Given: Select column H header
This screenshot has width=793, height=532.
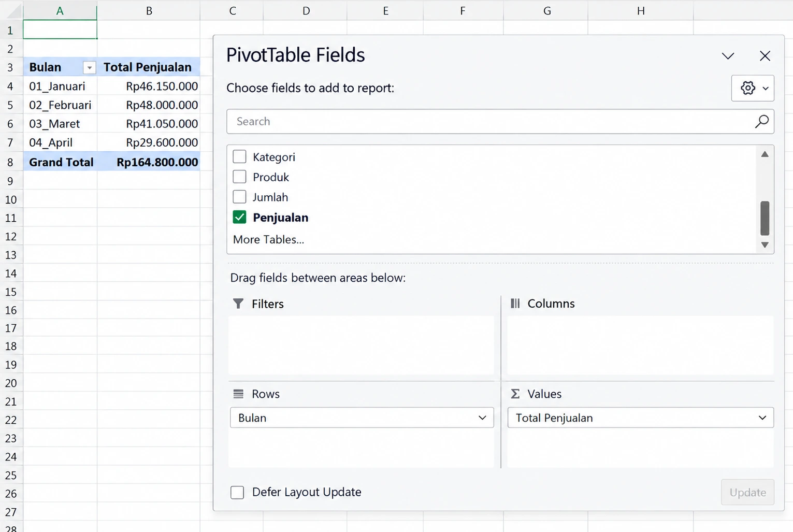Looking at the screenshot, I should [x=641, y=10].
